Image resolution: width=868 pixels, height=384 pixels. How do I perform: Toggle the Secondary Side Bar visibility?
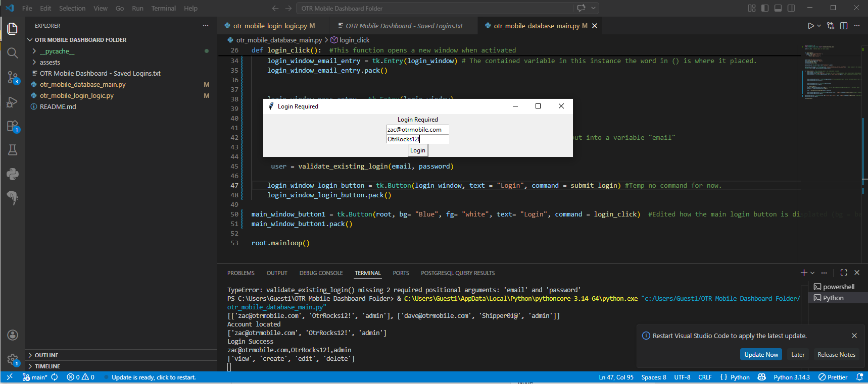coord(791,8)
